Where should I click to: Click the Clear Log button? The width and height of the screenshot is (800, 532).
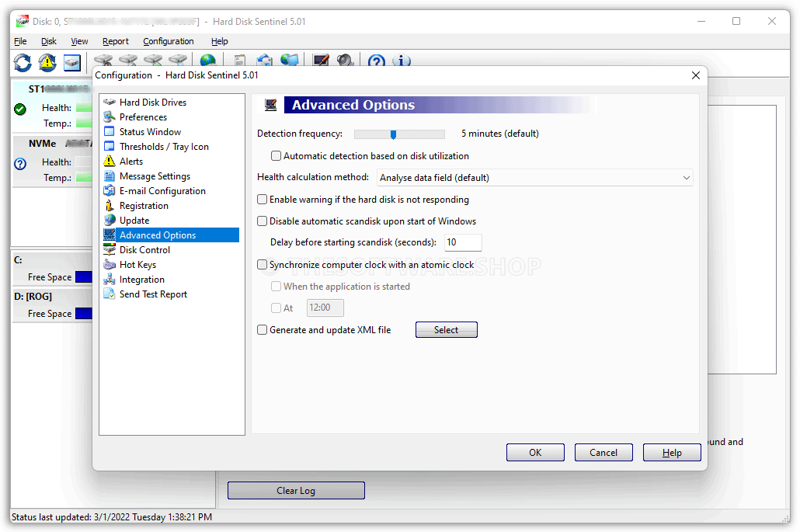[x=296, y=491]
